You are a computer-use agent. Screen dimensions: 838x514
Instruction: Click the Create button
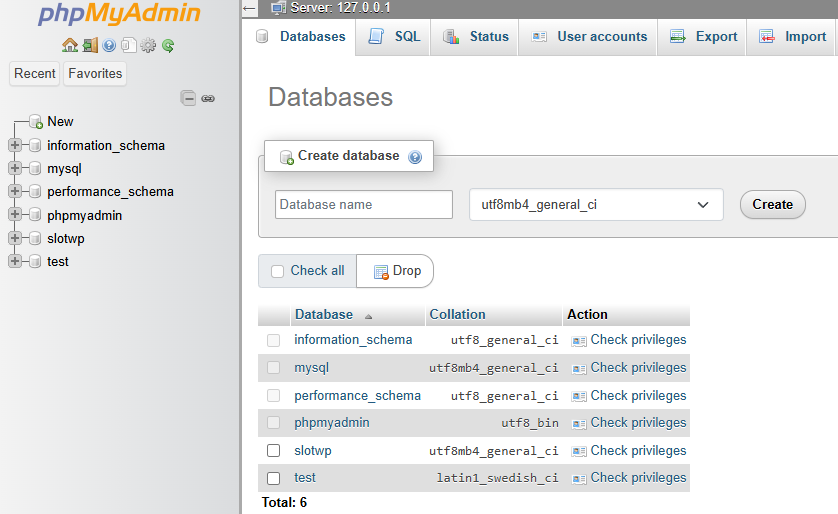pos(772,205)
